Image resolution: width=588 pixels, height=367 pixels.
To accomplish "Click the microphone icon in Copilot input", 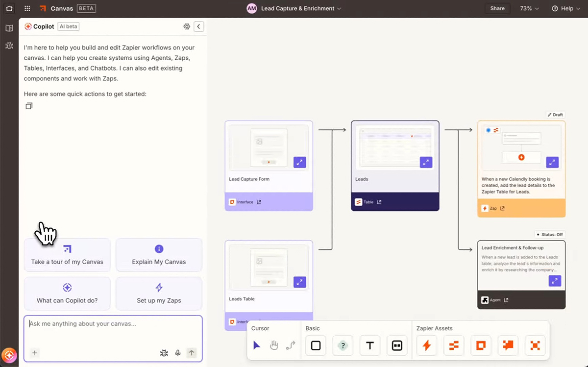I will click(178, 353).
